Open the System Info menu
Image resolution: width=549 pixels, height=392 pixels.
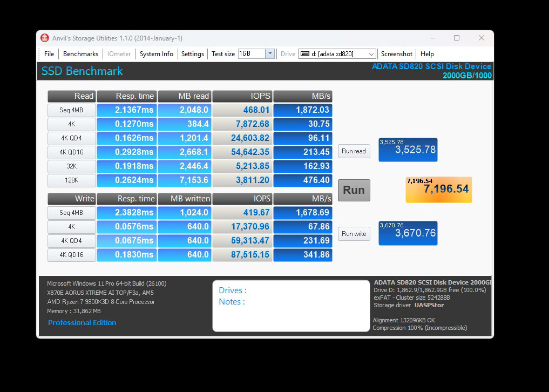[x=157, y=54]
